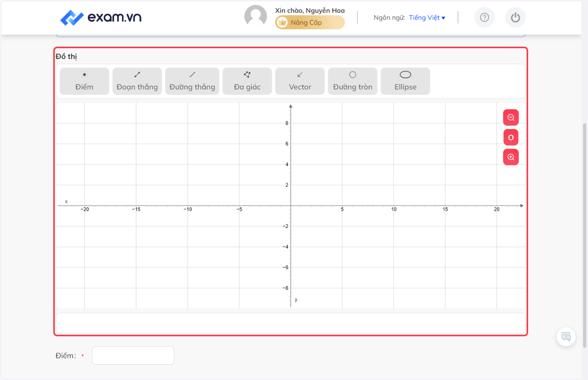The width and height of the screenshot is (588, 380).
Task: Zoom out the graph view
Action: click(x=511, y=118)
